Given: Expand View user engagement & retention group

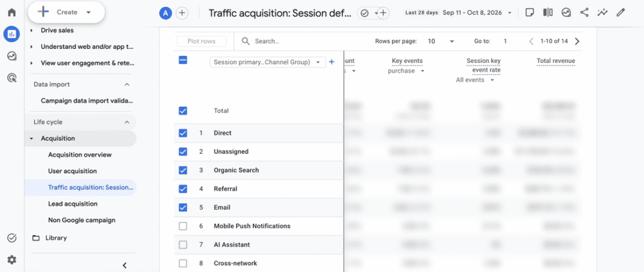Looking at the screenshot, I should (x=31, y=63).
